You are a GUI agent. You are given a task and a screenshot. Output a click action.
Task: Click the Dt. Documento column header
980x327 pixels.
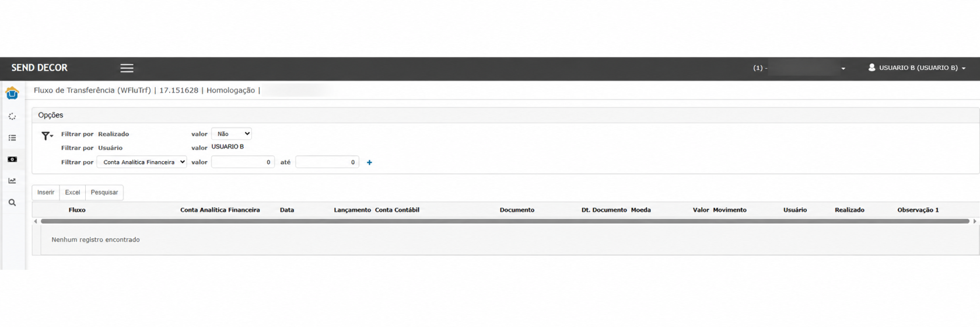click(604, 210)
